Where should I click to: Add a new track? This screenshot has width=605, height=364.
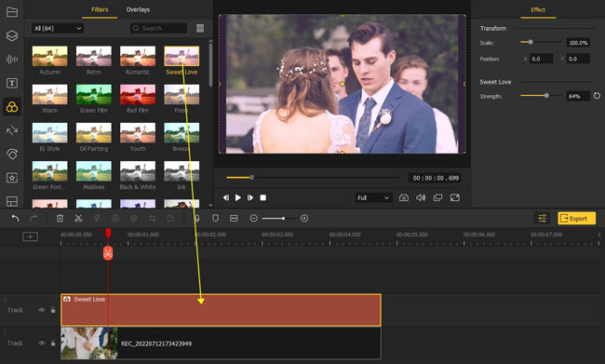pos(30,236)
